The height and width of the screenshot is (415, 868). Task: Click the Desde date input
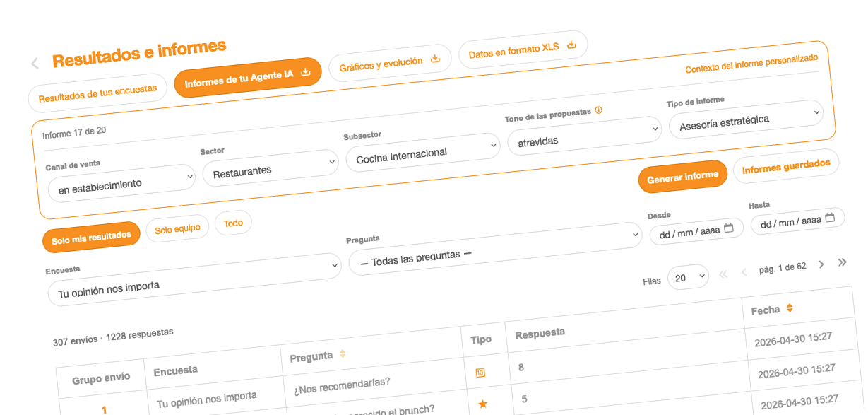pyautogui.click(x=696, y=232)
